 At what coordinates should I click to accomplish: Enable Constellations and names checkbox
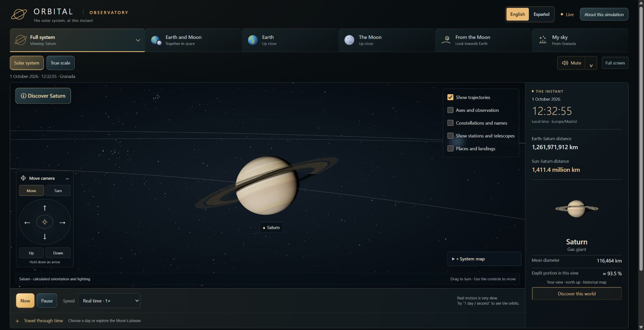(x=450, y=123)
